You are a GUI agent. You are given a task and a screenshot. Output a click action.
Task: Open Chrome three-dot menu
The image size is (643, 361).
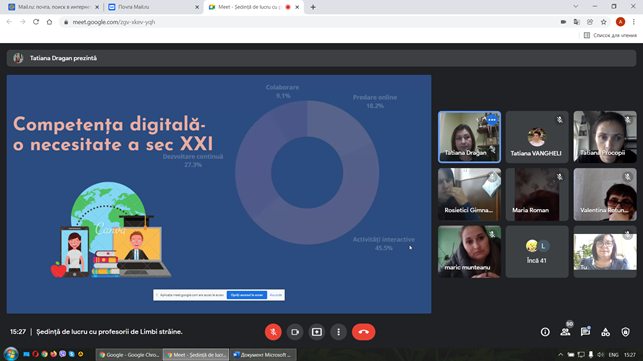tap(634, 22)
